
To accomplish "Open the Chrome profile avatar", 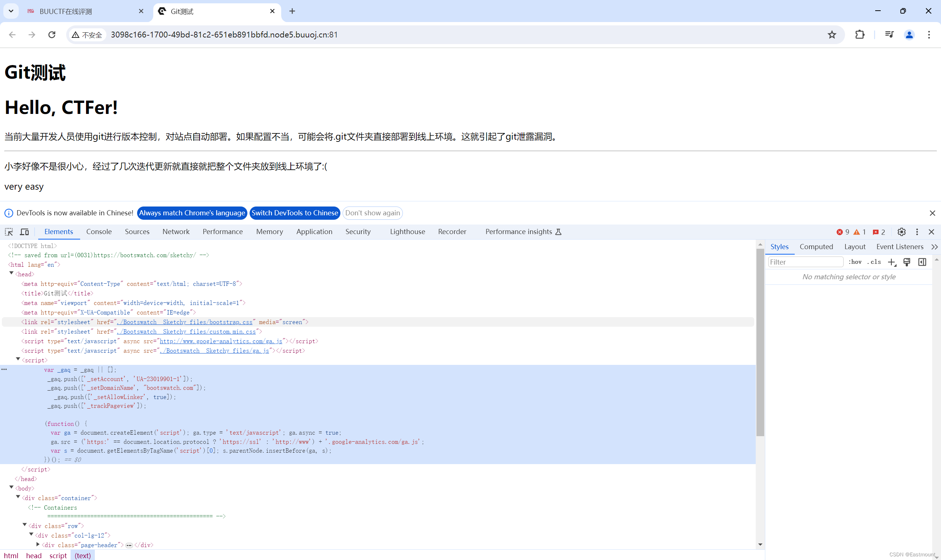I will click(909, 35).
